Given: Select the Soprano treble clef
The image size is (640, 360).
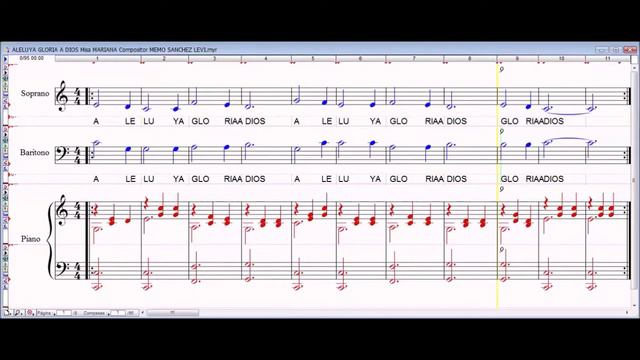Looking at the screenshot, I should (x=62, y=96).
